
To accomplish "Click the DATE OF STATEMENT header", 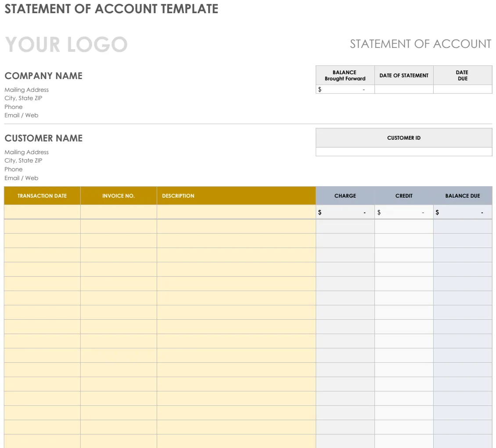I will coord(404,76).
